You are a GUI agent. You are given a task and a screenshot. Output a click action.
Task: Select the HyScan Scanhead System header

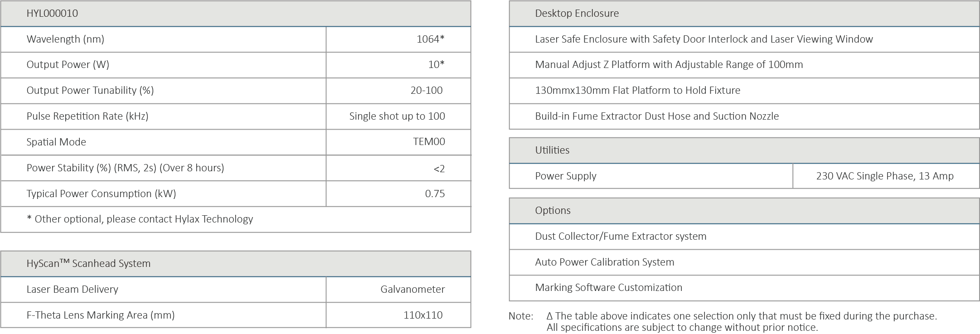[x=88, y=263]
